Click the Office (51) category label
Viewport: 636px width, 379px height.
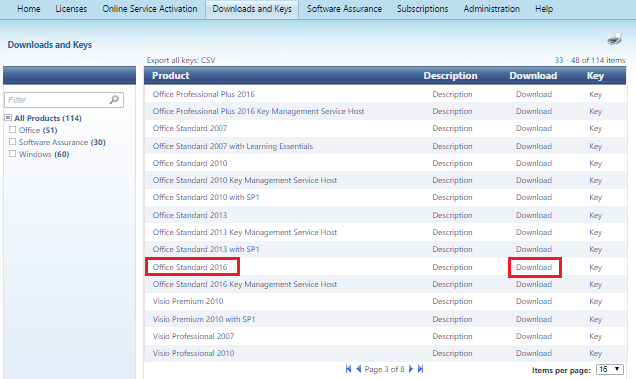click(x=38, y=130)
